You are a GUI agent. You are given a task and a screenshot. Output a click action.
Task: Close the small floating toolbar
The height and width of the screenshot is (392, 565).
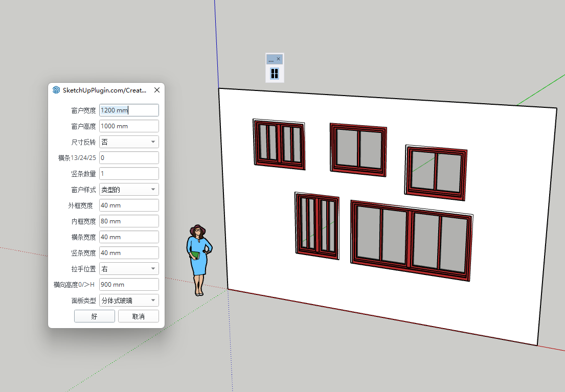pyautogui.click(x=279, y=59)
